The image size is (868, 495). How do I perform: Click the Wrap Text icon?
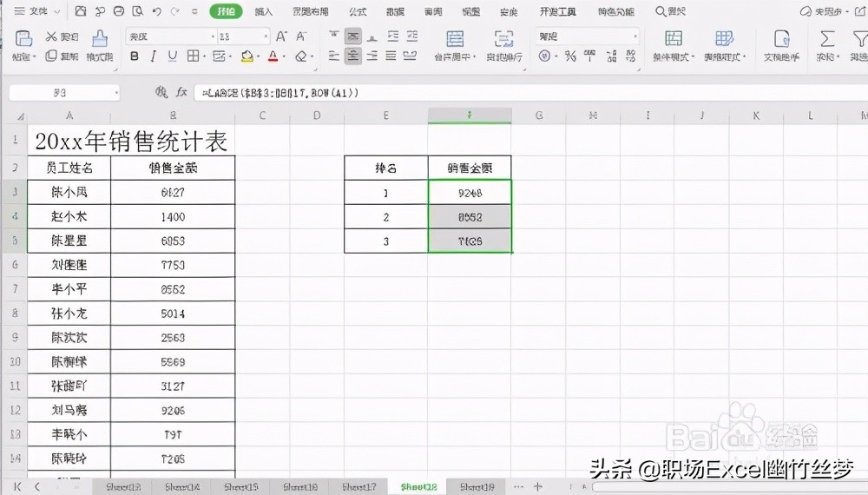[x=503, y=39]
